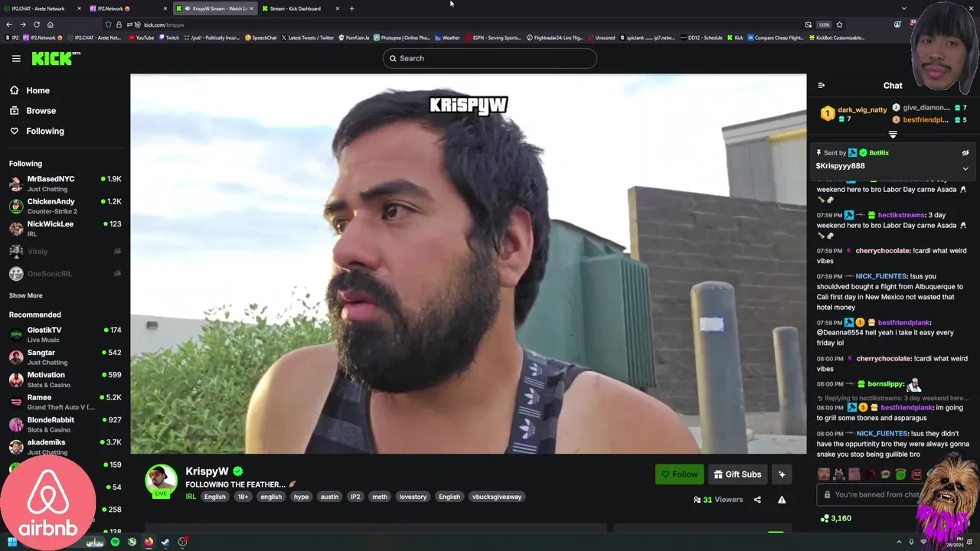
Task: Open akademiks recommended channel
Action: 65,446
